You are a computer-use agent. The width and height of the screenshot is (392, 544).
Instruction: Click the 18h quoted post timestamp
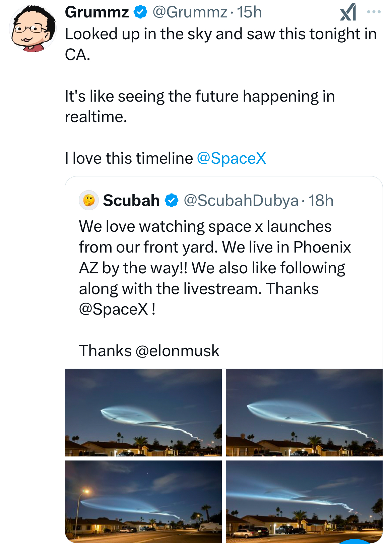[321, 201]
